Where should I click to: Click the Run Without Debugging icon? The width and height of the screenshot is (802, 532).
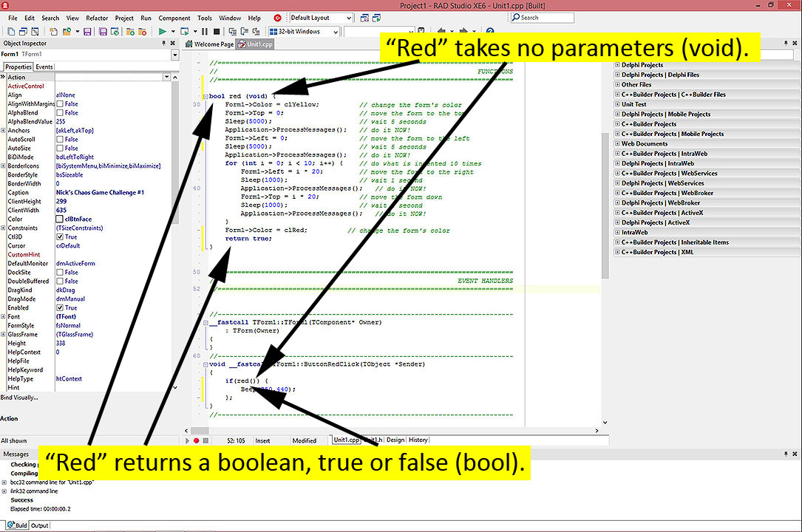coord(184,32)
